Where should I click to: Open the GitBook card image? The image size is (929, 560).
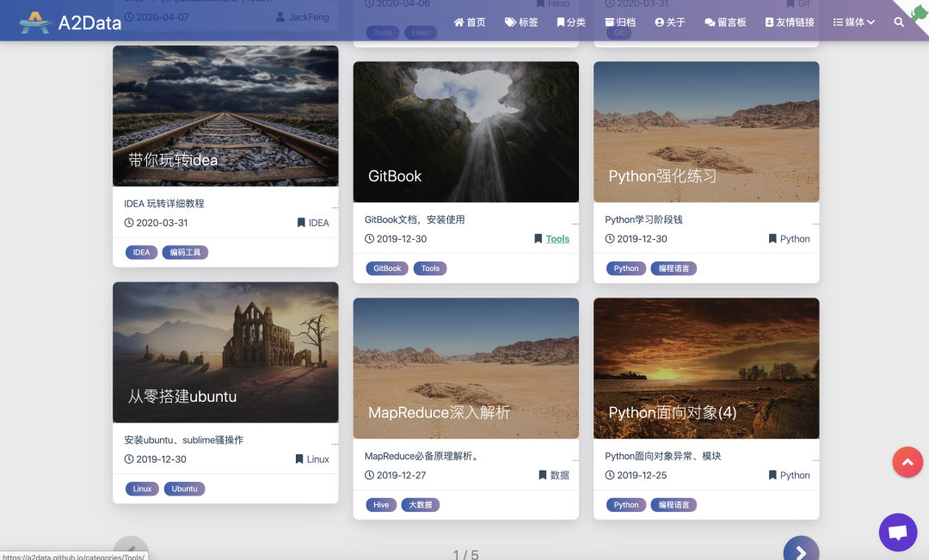465,132
